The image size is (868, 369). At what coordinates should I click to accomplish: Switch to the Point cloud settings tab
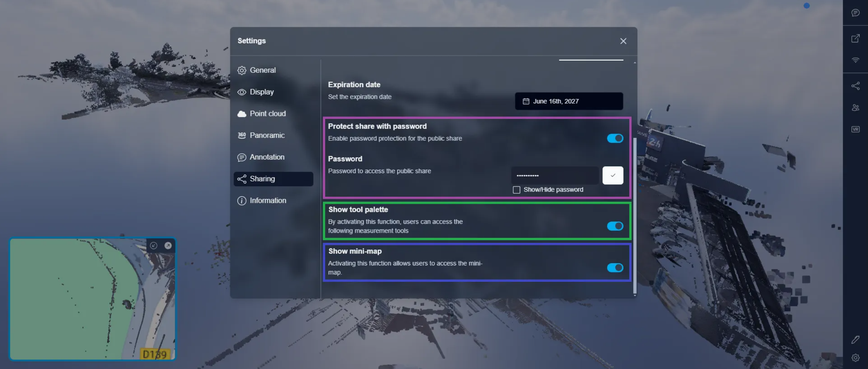[267, 114]
